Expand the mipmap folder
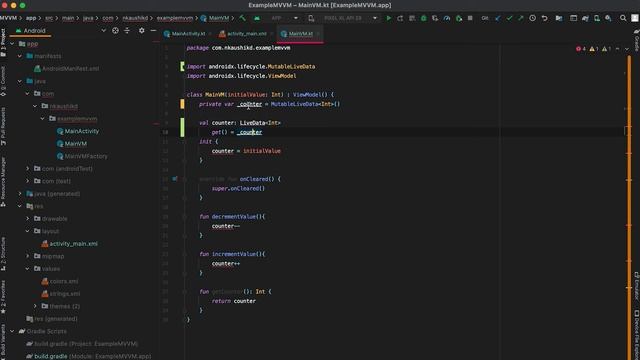Screen dimensions: 640x360 27,256
